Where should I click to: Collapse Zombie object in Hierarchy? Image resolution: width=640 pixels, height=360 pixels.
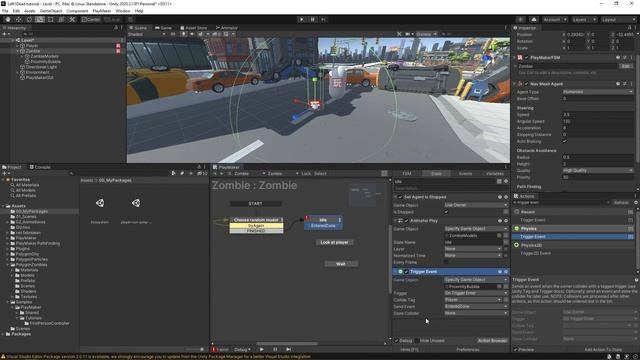18,51
